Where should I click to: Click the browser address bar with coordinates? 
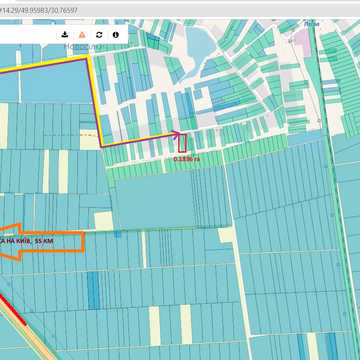pos(180,10)
